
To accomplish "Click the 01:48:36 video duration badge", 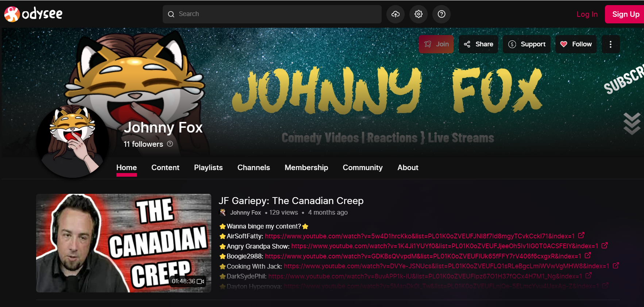I will click(188, 281).
